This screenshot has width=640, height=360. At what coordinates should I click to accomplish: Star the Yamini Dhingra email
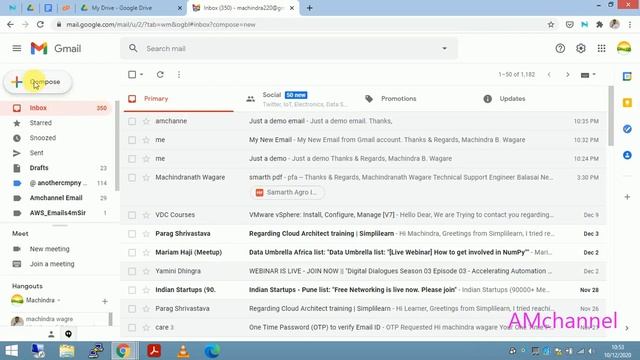146,271
